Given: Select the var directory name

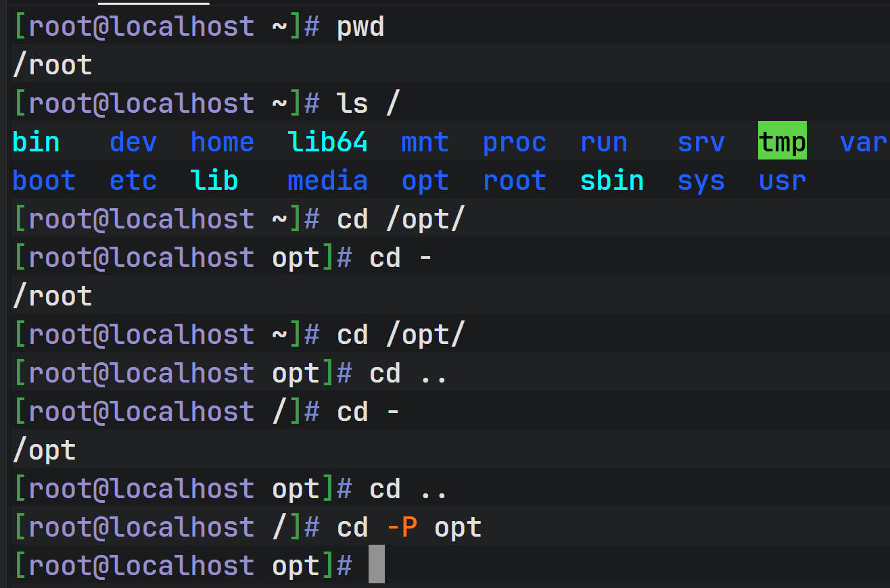Looking at the screenshot, I should 864,142.
